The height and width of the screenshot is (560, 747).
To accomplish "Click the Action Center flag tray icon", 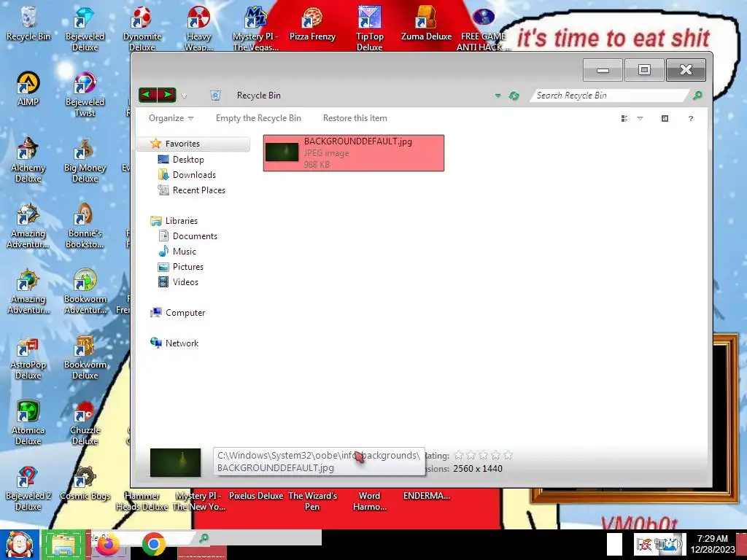I will [x=644, y=544].
